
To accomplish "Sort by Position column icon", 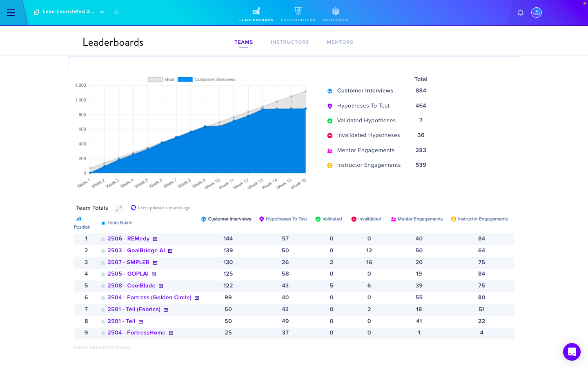I will (78, 219).
